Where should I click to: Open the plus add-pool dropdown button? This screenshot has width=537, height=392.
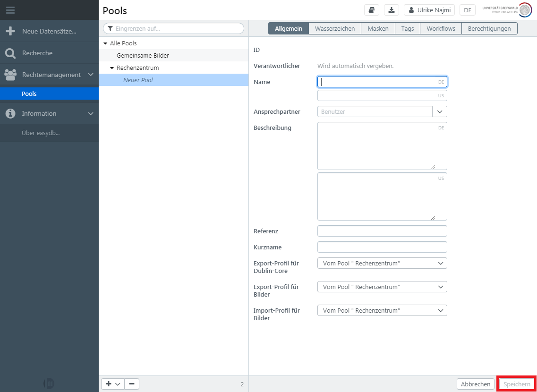(x=113, y=384)
